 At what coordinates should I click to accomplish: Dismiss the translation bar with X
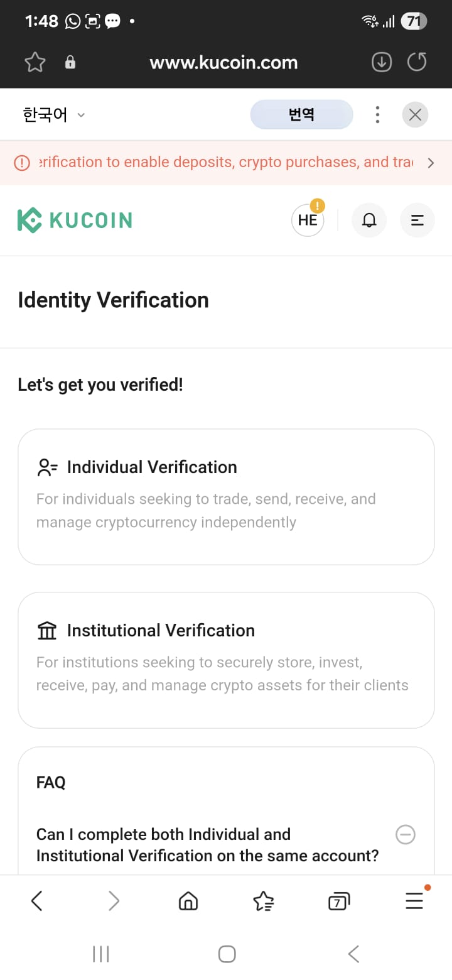(415, 115)
